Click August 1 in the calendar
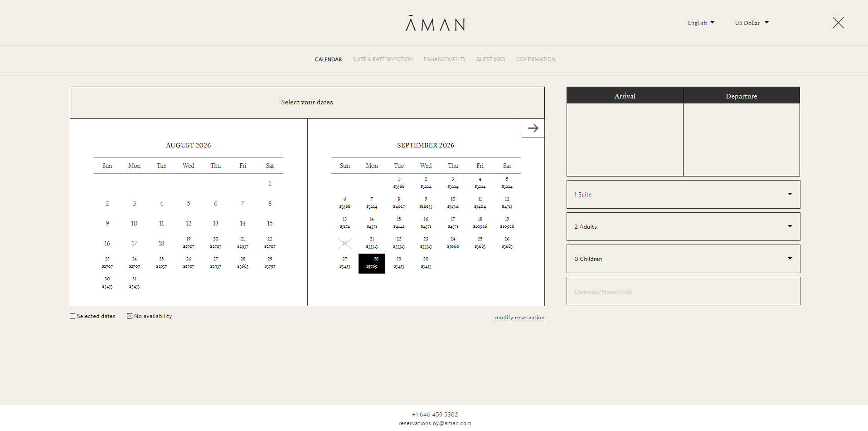Viewport: 868px width, 431px height. click(270, 183)
